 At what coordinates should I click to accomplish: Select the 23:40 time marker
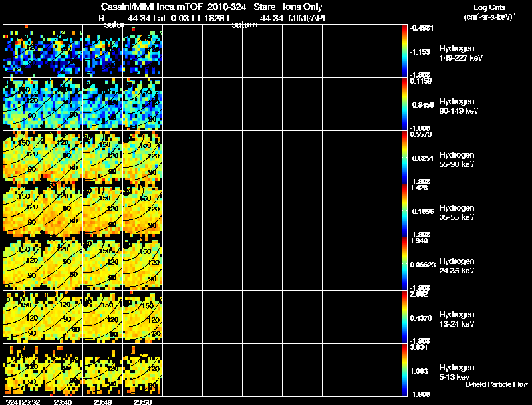(63, 401)
